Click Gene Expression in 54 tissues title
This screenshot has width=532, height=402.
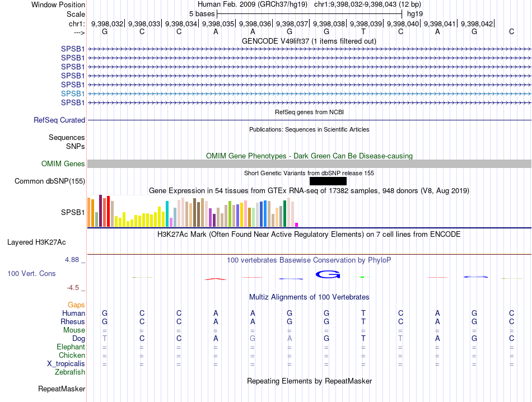pos(309,191)
